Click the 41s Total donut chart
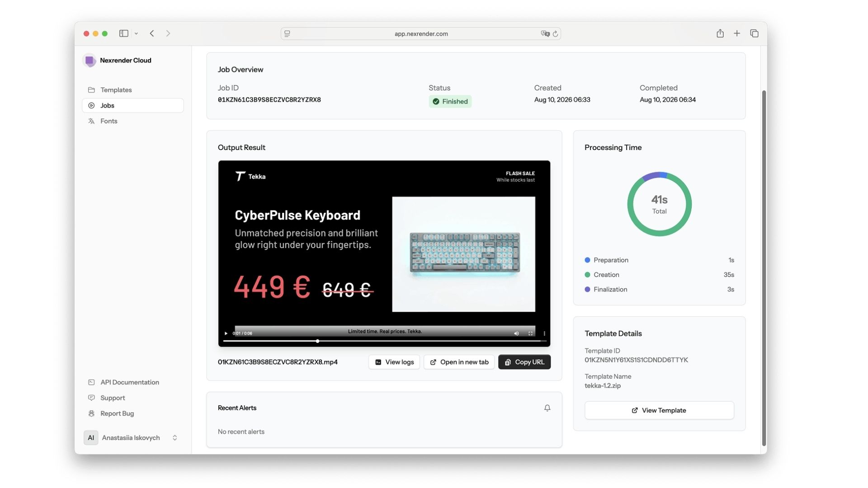This screenshot has width=868, height=488. pyautogui.click(x=659, y=204)
